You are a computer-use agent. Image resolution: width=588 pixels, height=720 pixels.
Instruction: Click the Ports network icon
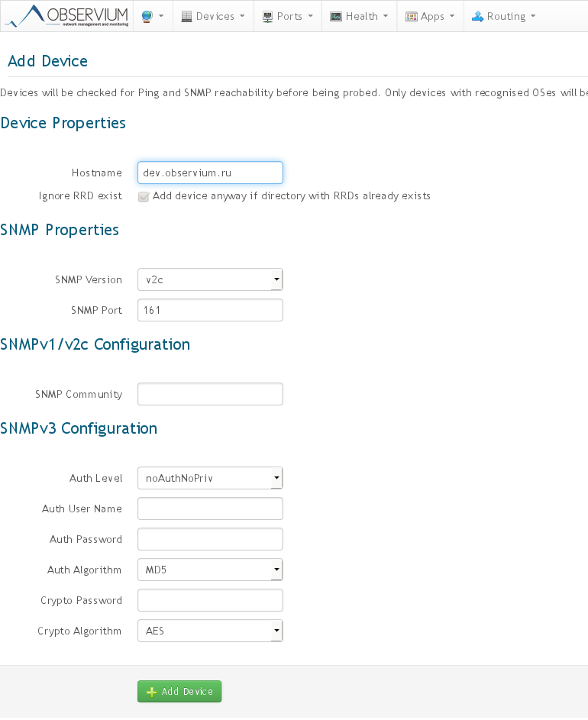267,16
